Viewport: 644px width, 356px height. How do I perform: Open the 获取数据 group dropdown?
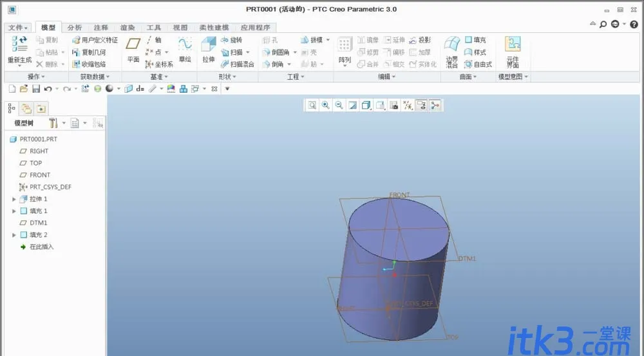click(95, 77)
